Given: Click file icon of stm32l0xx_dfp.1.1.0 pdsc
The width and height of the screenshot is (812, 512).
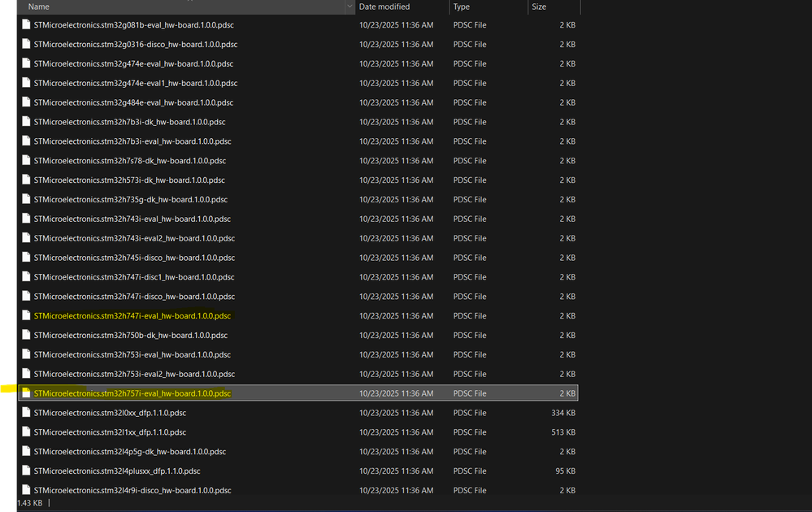Looking at the screenshot, I should 26,413.
